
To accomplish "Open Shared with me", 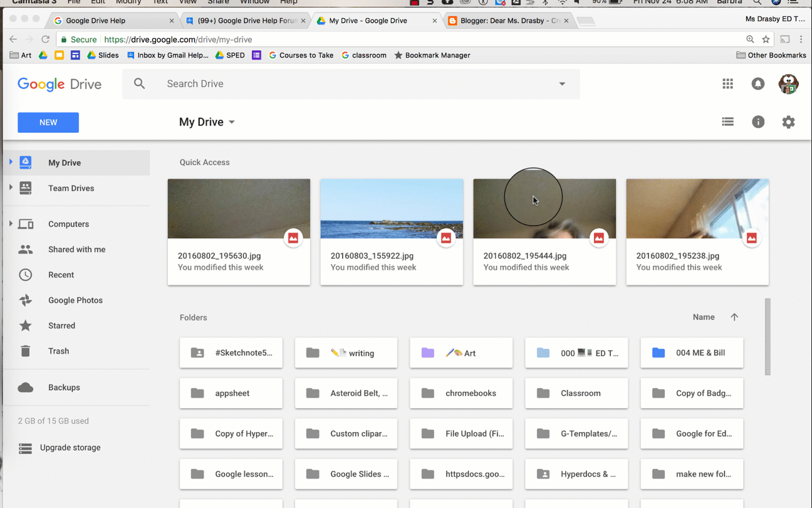I will [x=76, y=250].
